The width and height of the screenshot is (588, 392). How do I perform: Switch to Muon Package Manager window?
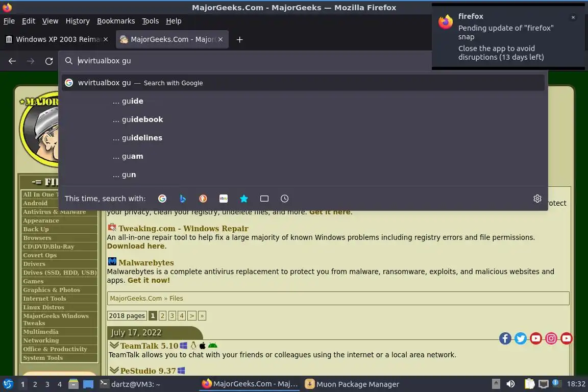tap(352, 384)
